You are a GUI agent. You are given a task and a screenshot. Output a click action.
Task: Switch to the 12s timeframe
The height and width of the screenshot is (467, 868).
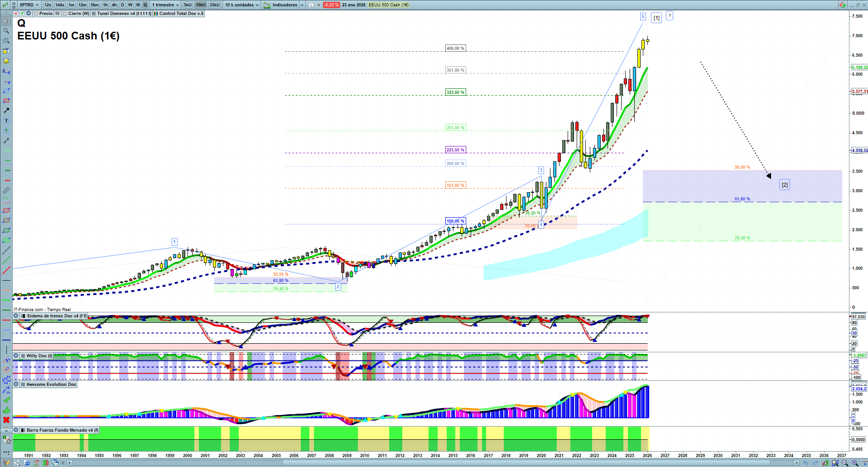(x=48, y=5)
